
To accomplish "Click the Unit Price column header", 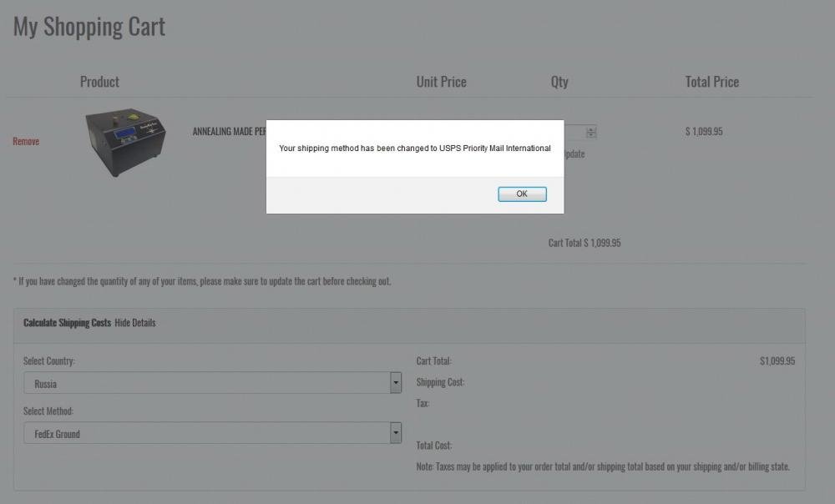I will coord(441,82).
